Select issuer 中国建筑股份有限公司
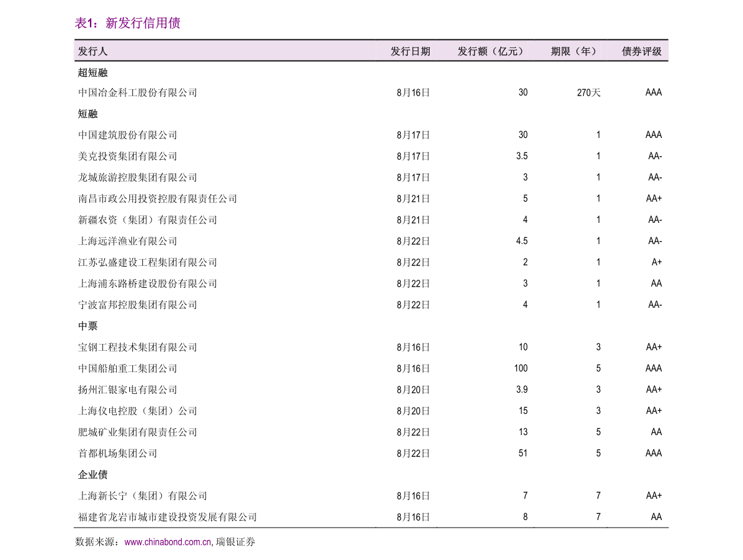Screen dimensions: 743x560 (x=127, y=135)
